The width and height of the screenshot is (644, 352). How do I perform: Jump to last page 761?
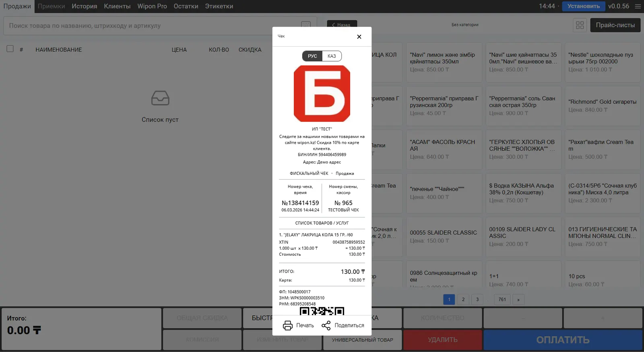tap(502, 300)
